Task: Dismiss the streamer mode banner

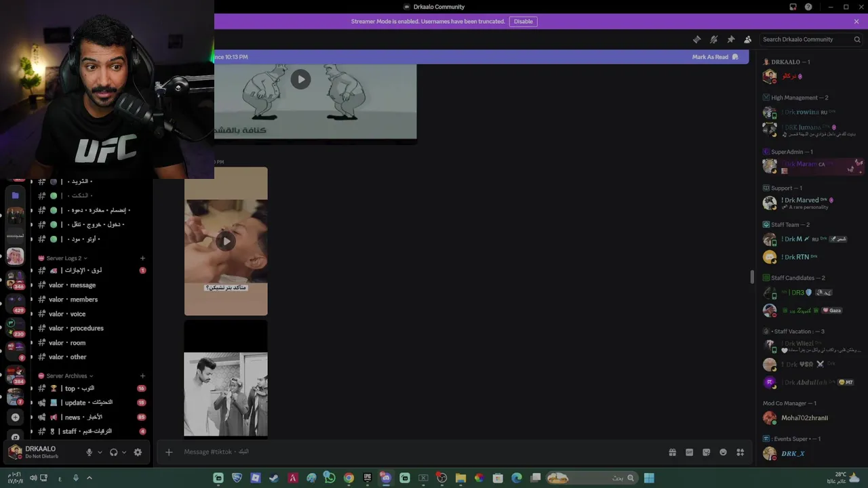Action: click(x=856, y=21)
